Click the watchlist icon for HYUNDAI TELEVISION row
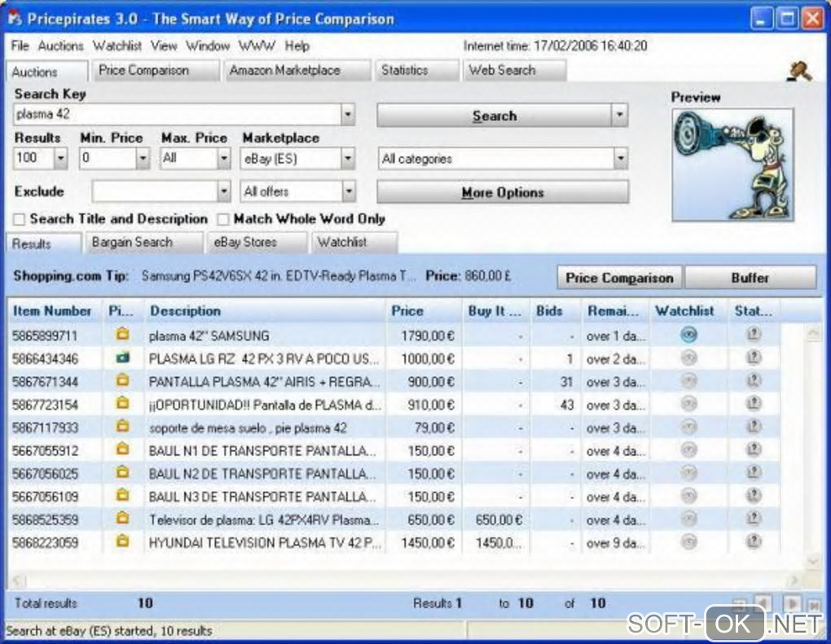The height and width of the screenshot is (644, 831). click(x=689, y=541)
